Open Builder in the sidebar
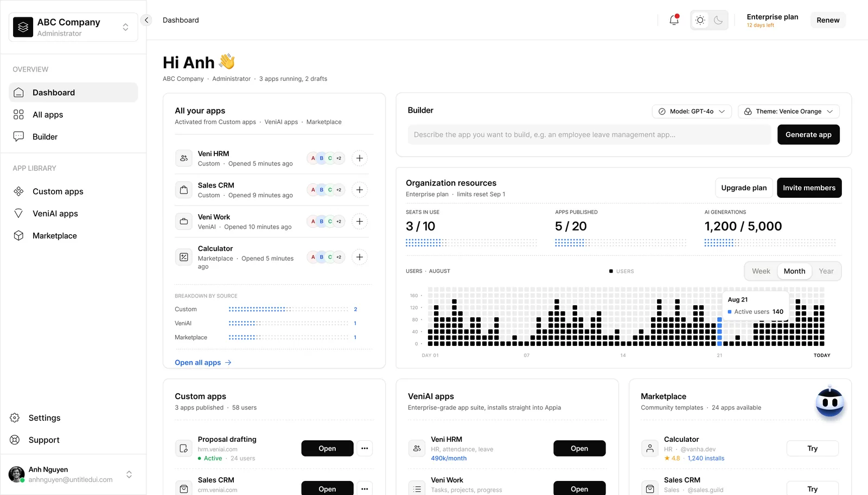Viewport: 868px width, 495px height. (73, 137)
